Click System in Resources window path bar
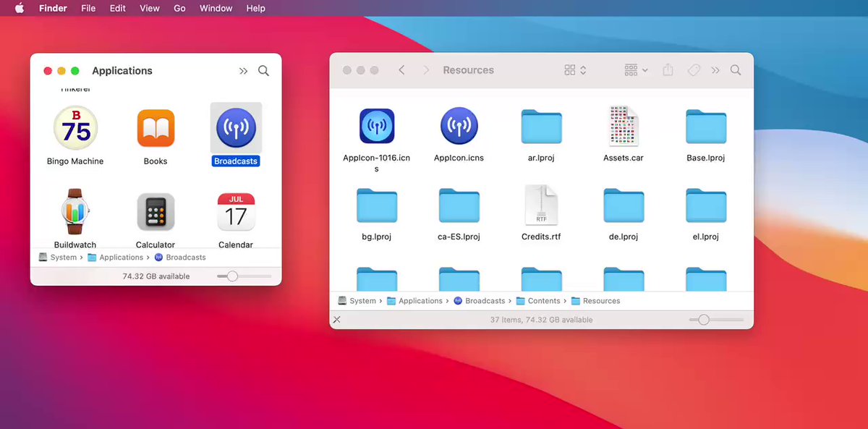Screen dimensions: 868x429 pyautogui.click(x=357, y=301)
